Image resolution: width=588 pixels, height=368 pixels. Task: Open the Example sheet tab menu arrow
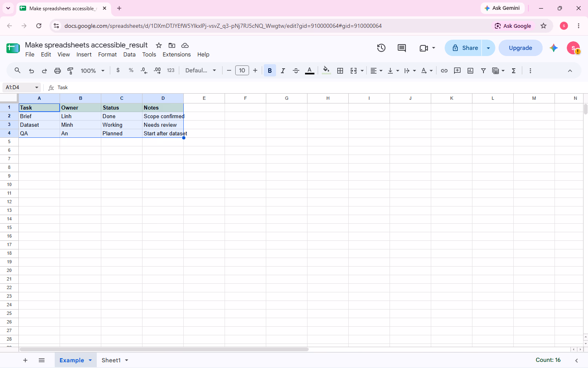coord(90,360)
